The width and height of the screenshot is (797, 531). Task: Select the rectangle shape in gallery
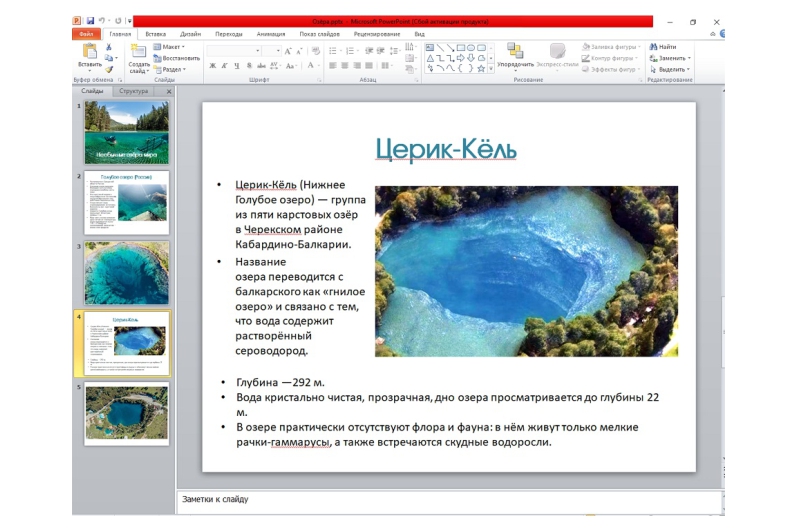(461, 48)
